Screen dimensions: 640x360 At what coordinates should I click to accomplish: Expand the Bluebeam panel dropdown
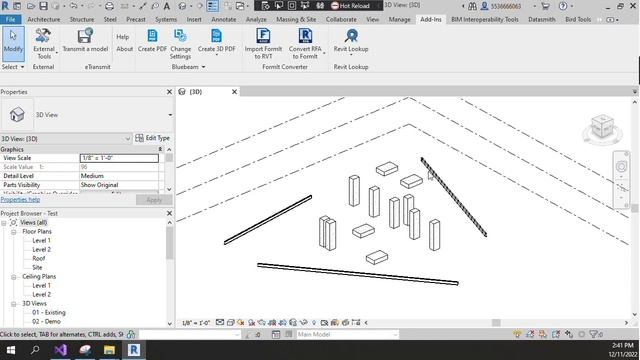click(188, 67)
